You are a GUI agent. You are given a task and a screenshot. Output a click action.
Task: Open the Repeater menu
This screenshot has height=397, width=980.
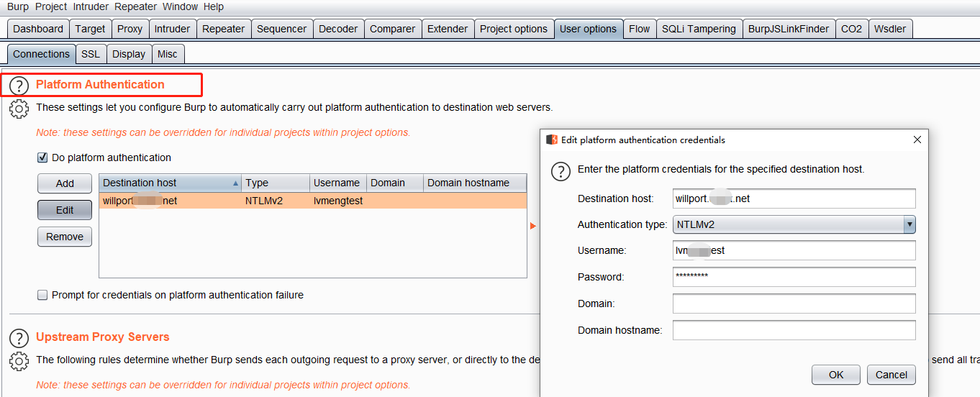pos(136,6)
